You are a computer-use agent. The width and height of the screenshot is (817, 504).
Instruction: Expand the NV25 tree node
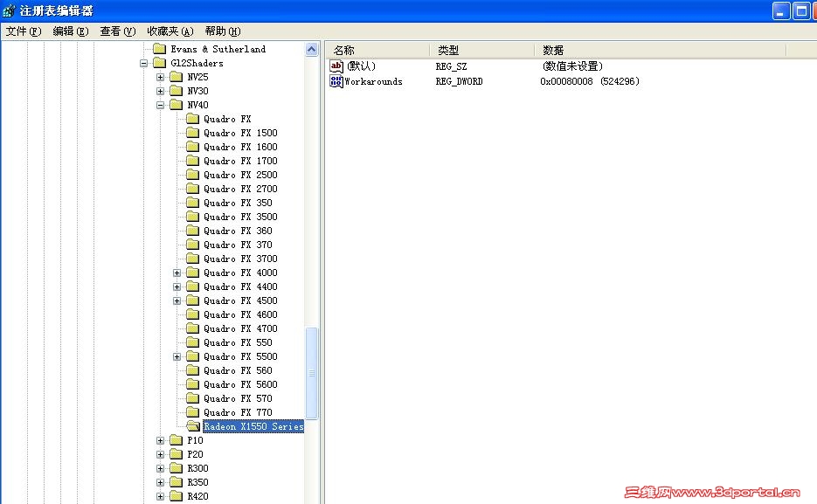click(x=161, y=77)
